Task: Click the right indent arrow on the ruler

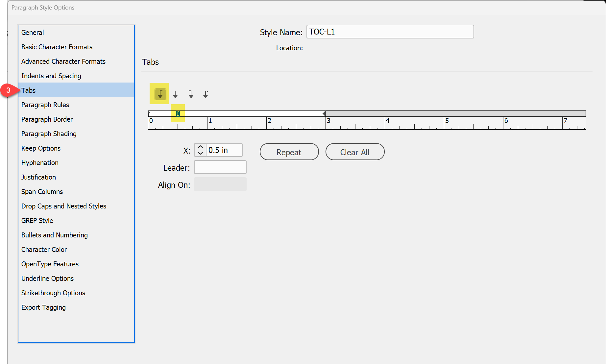Action: pyautogui.click(x=324, y=113)
